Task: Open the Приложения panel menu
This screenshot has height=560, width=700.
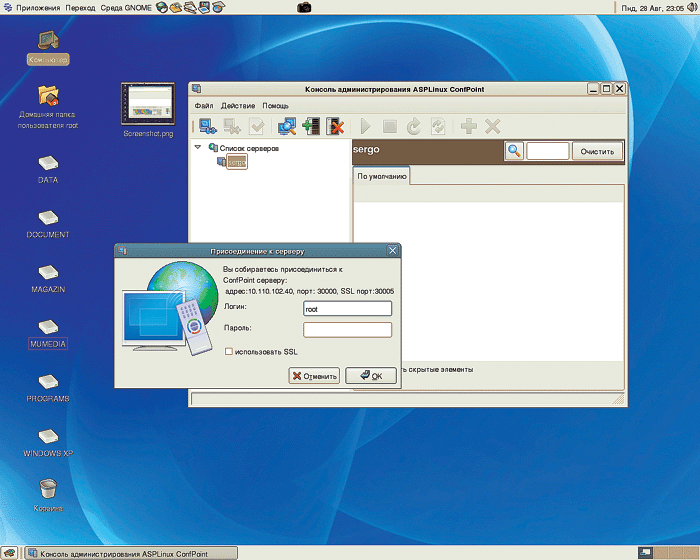Action: [38, 8]
